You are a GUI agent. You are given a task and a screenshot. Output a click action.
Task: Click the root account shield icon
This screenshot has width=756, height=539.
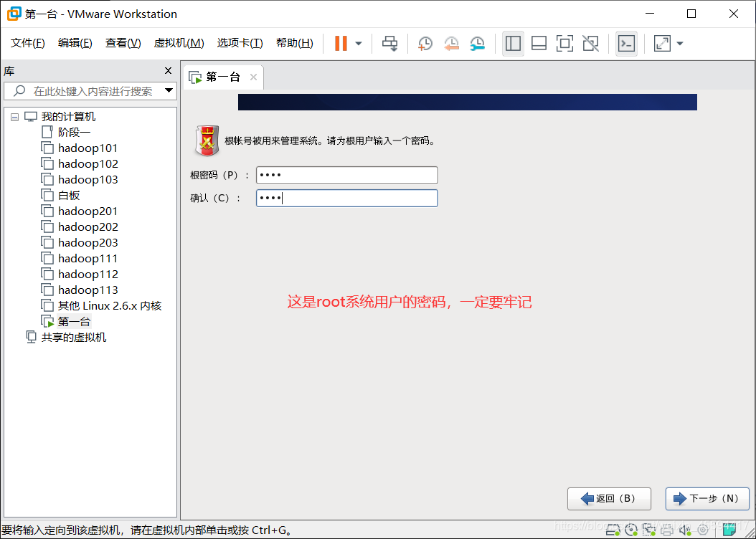(x=207, y=140)
